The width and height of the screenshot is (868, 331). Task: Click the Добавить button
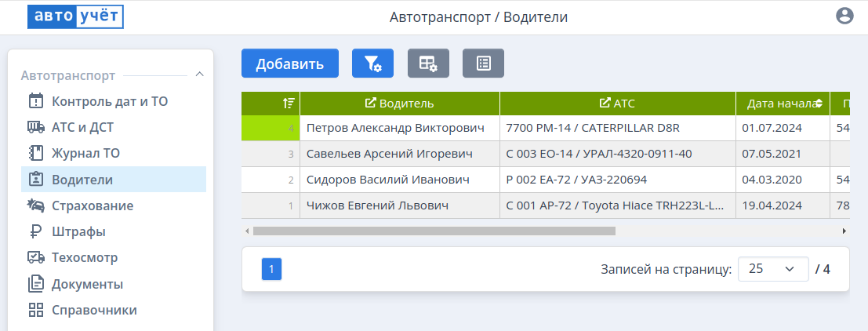(x=289, y=64)
